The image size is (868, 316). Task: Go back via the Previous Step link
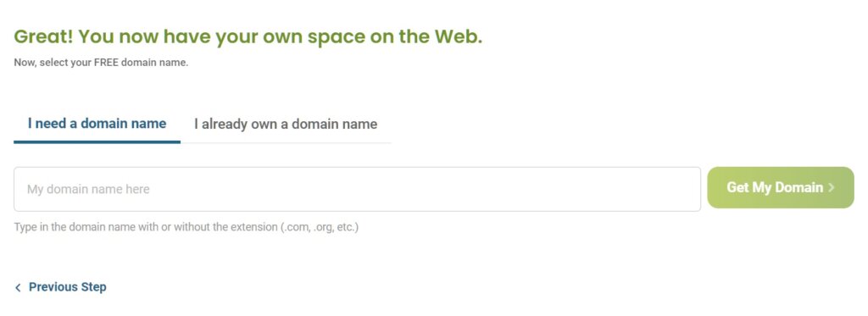(x=61, y=287)
